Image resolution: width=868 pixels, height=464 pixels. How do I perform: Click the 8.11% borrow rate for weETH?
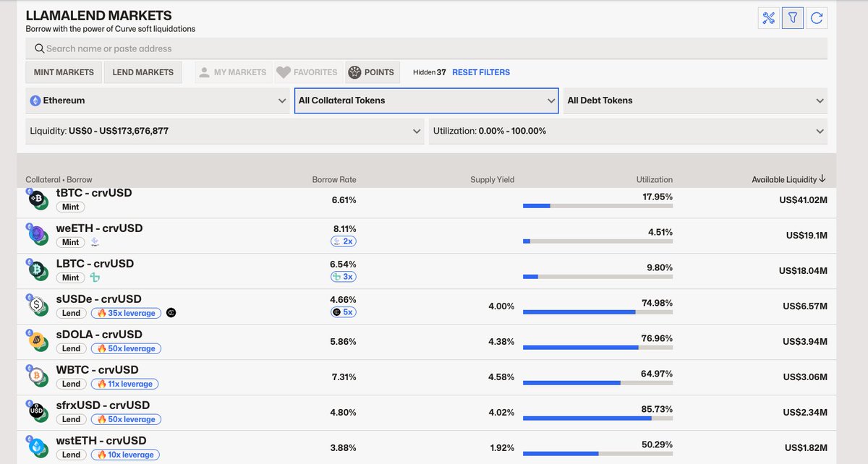(344, 228)
